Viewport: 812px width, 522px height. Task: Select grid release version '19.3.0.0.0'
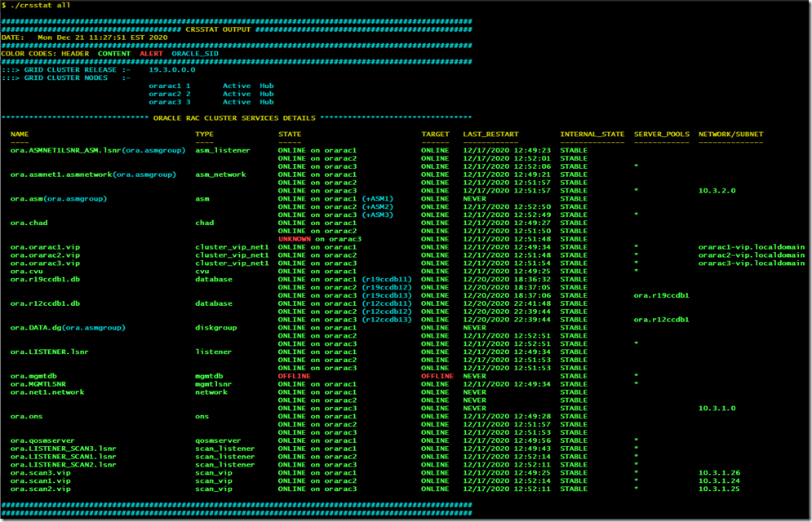pyautogui.click(x=172, y=70)
